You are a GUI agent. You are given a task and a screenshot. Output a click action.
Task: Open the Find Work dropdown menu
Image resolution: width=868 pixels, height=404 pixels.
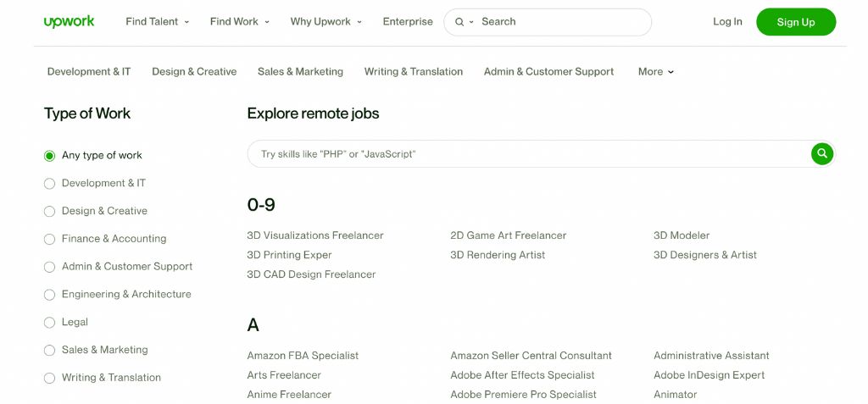click(239, 22)
